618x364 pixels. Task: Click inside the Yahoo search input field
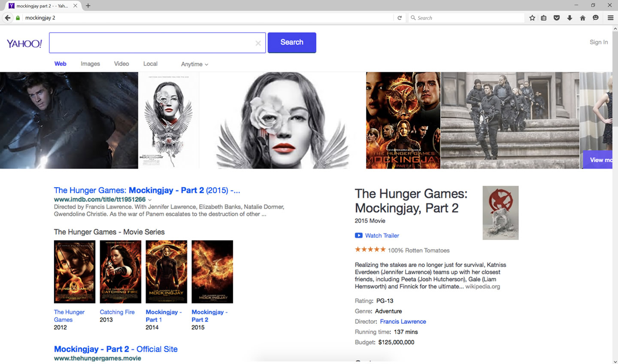click(150, 43)
